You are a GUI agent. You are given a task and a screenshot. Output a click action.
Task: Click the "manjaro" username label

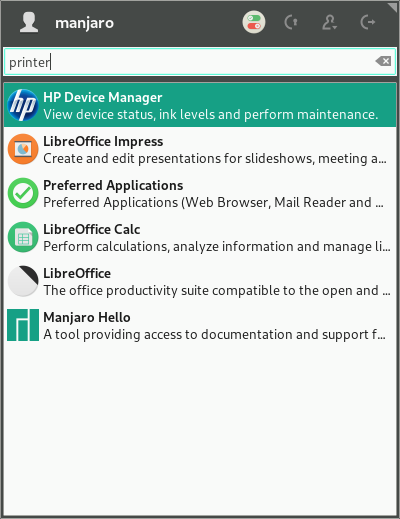[84, 23]
